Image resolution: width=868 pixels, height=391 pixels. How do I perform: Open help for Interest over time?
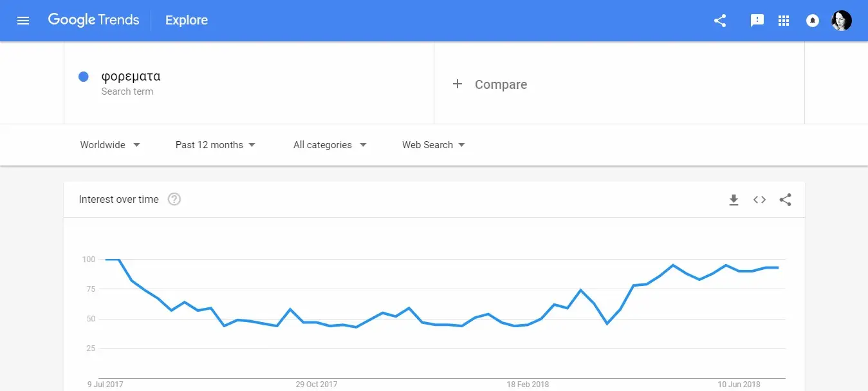point(174,199)
